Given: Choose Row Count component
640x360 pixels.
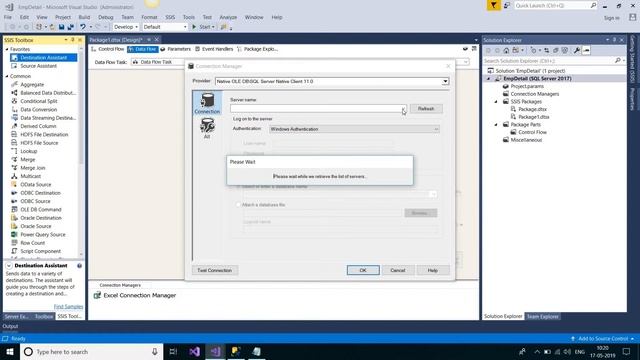Looking at the screenshot, I should [32, 243].
